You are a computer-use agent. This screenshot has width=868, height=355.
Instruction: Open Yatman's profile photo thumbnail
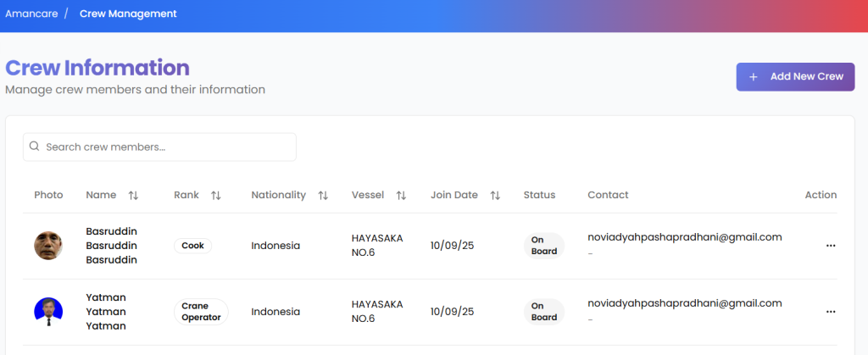pos(48,312)
